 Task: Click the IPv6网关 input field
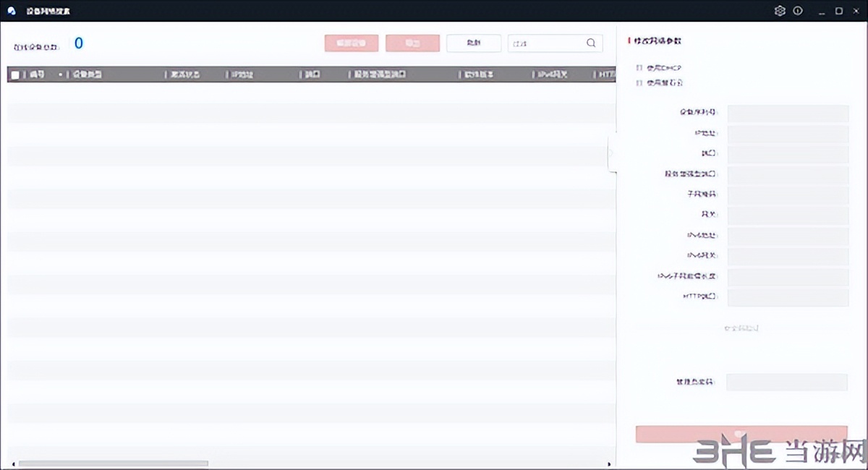click(788, 257)
